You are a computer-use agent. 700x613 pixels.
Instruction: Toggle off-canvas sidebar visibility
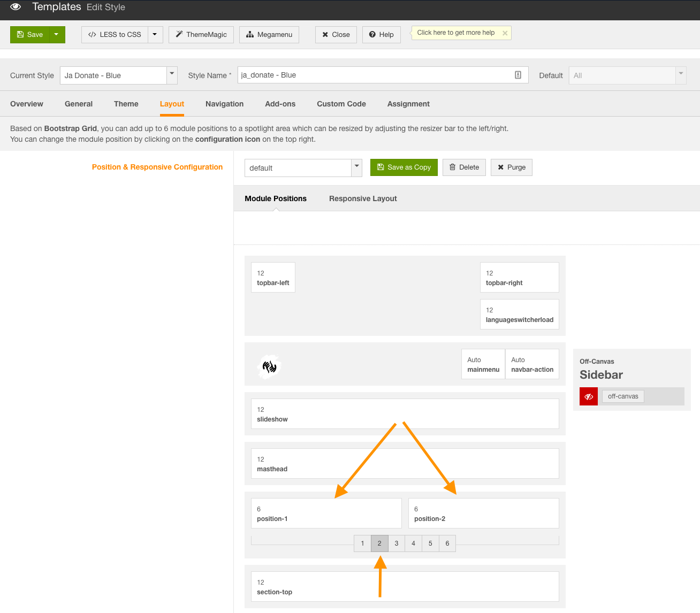click(x=589, y=396)
